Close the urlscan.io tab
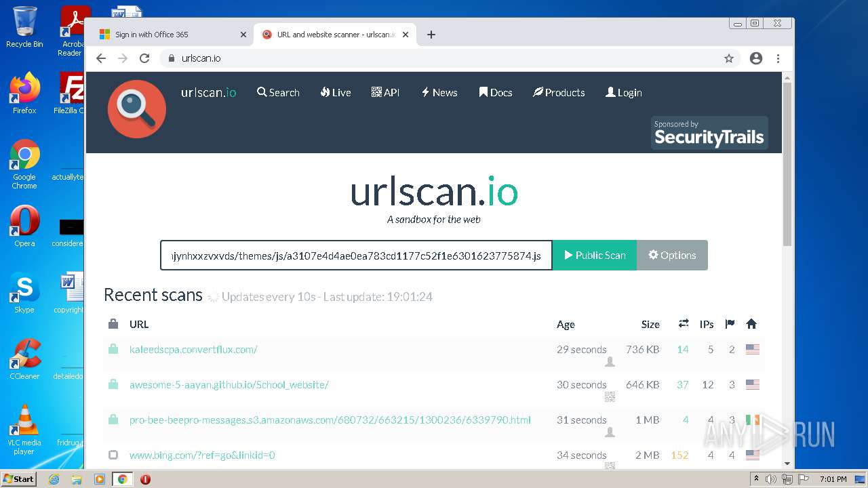The image size is (868, 488). [x=406, y=35]
